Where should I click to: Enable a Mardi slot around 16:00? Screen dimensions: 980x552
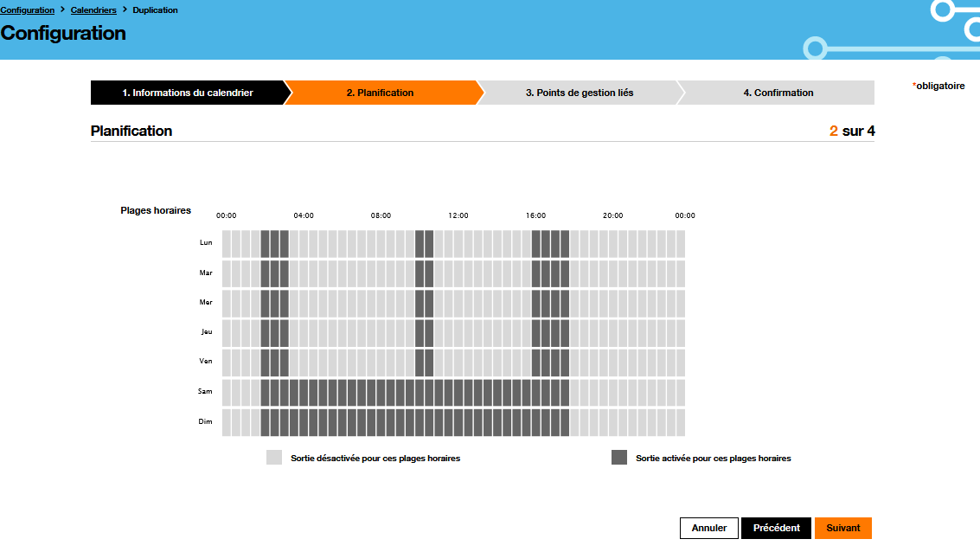(x=536, y=273)
